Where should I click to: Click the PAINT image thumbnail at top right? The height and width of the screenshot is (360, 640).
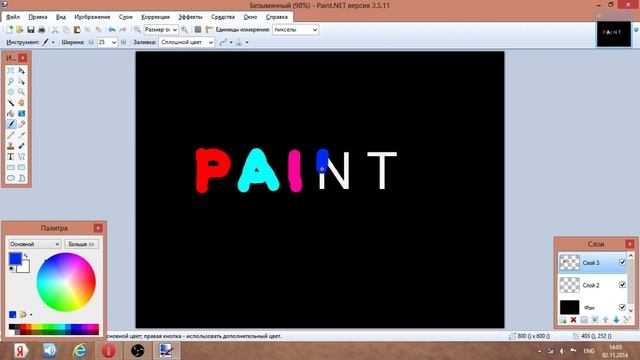pos(613,33)
